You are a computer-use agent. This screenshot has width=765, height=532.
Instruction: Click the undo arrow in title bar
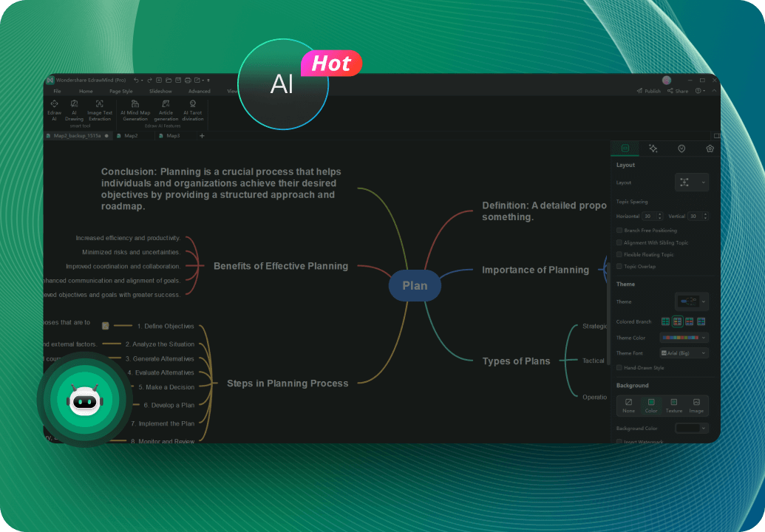point(136,80)
